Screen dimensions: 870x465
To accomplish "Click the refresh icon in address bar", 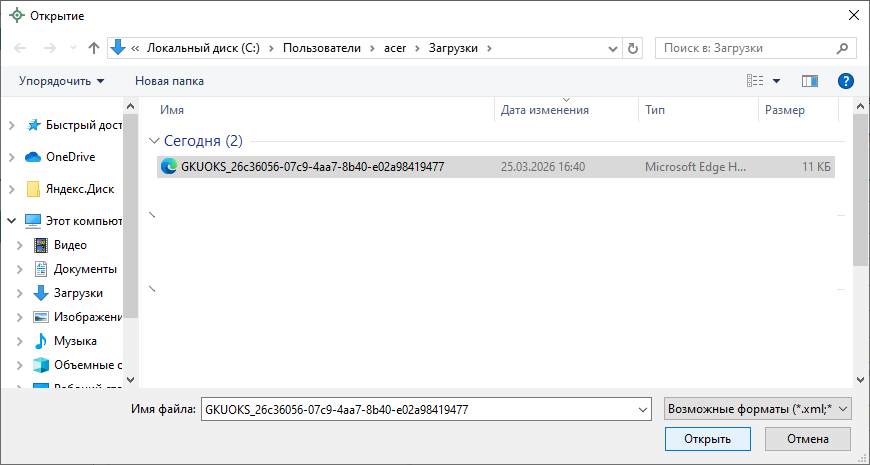I will 632,48.
